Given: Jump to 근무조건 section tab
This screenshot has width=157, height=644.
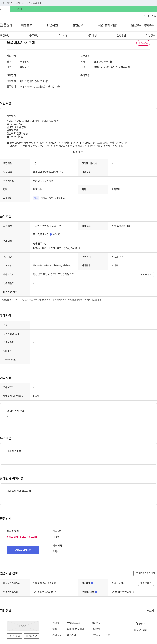Looking at the screenshot, I should click(x=34, y=35).
